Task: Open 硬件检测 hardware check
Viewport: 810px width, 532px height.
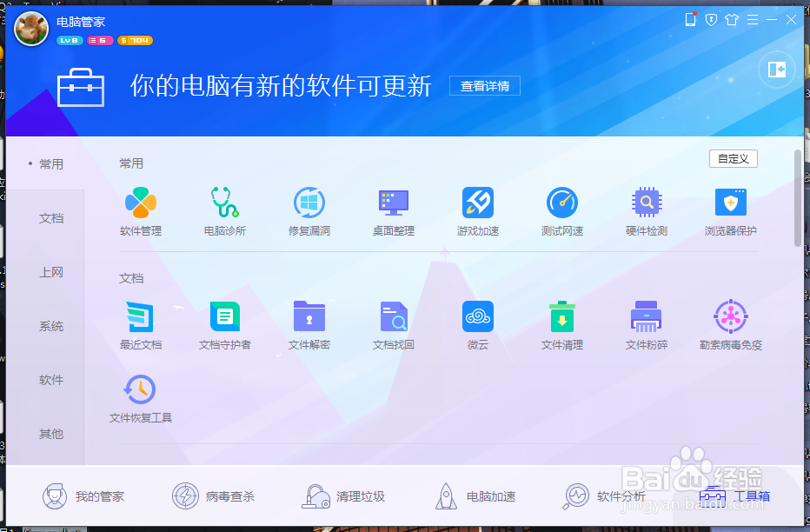Action: (x=647, y=211)
